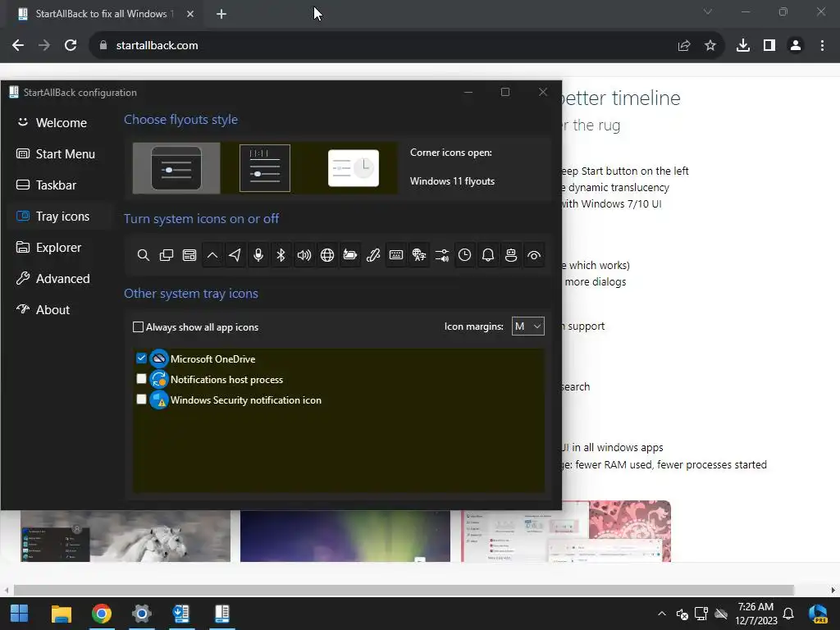Toggle the Touch keyboard system icon
840x630 pixels.
[396, 256]
